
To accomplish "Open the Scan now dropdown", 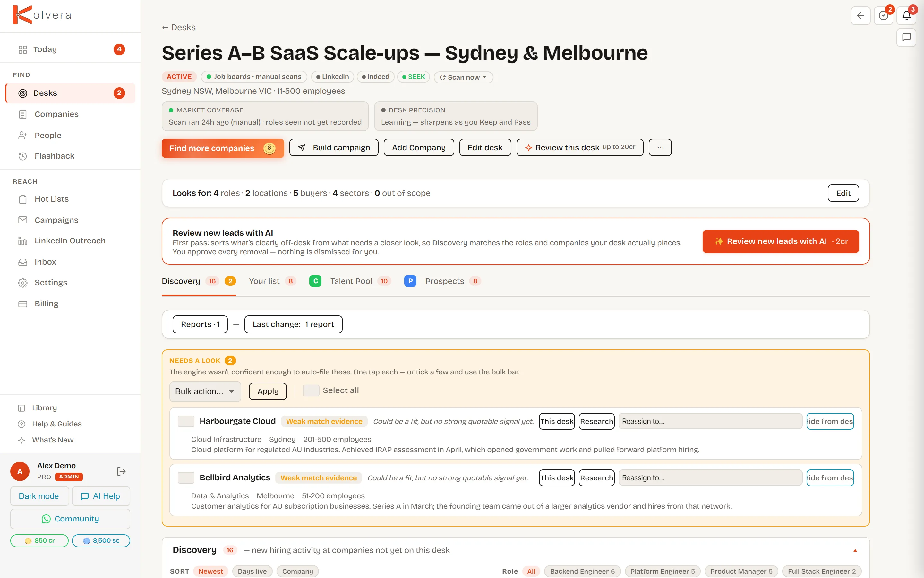I will [463, 77].
